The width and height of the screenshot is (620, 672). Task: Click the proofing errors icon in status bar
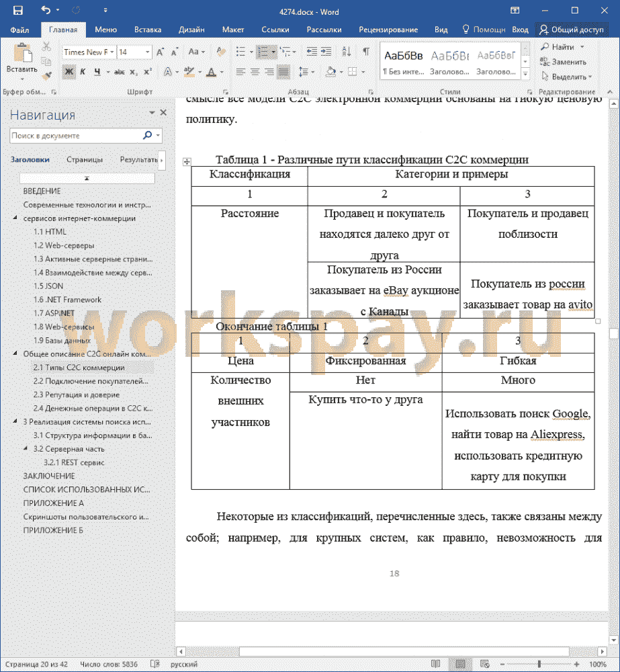coord(154,664)
